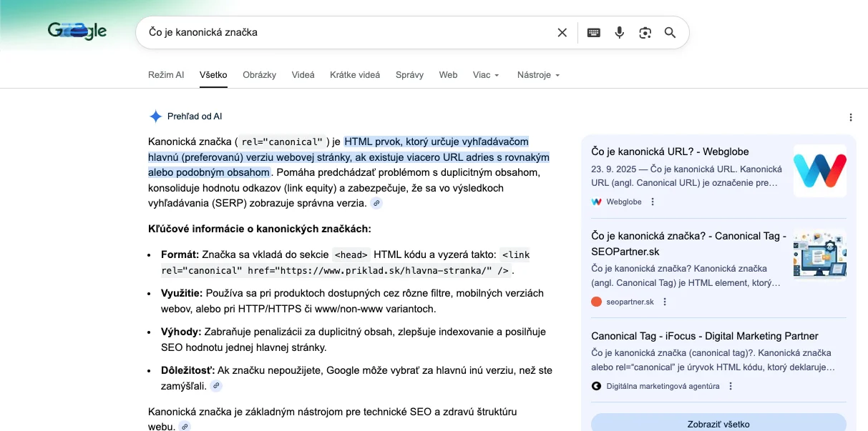
Task: Open more options for Webglobe result
Action: click(652, 202)
